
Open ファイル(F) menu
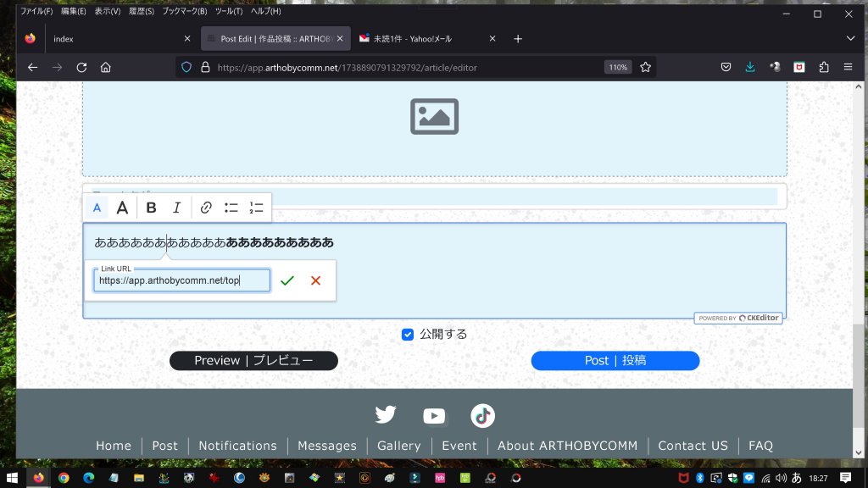tap(36, 11)
